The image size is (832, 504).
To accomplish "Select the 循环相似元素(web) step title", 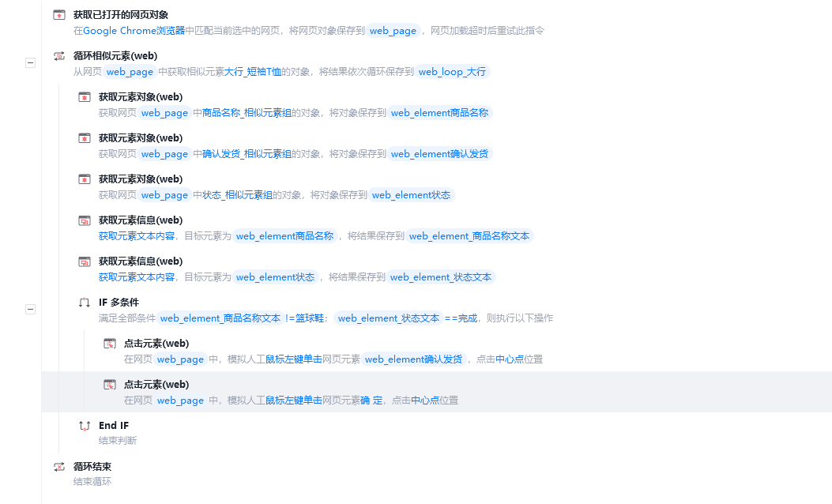I will point(115,56).
